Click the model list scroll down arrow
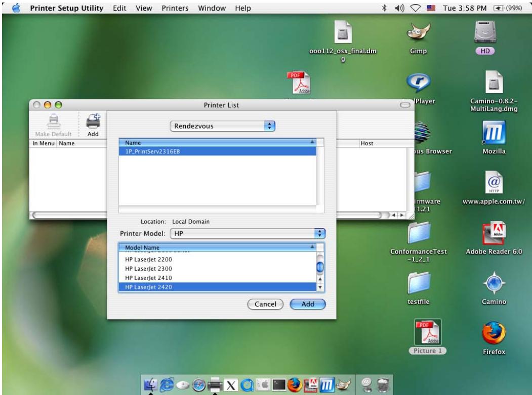This screenshot has width=532, height=395. (320, 287)
